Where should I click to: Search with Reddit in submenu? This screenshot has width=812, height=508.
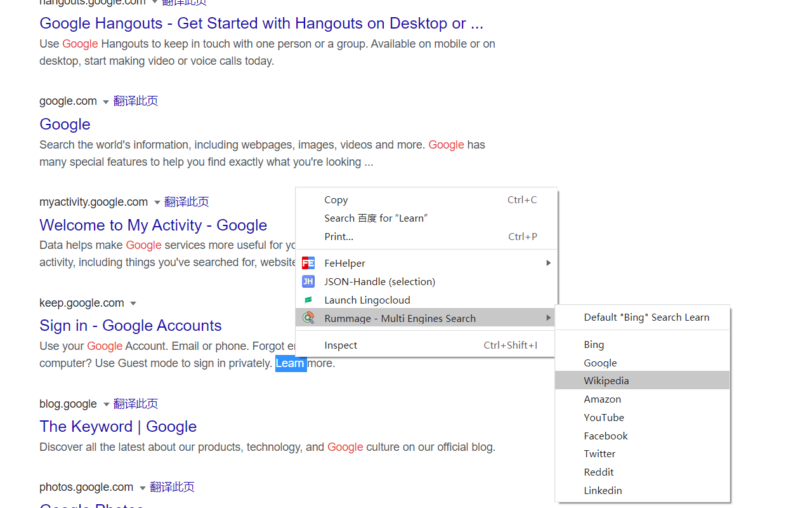pyautogui.click(x=643, y=472)
